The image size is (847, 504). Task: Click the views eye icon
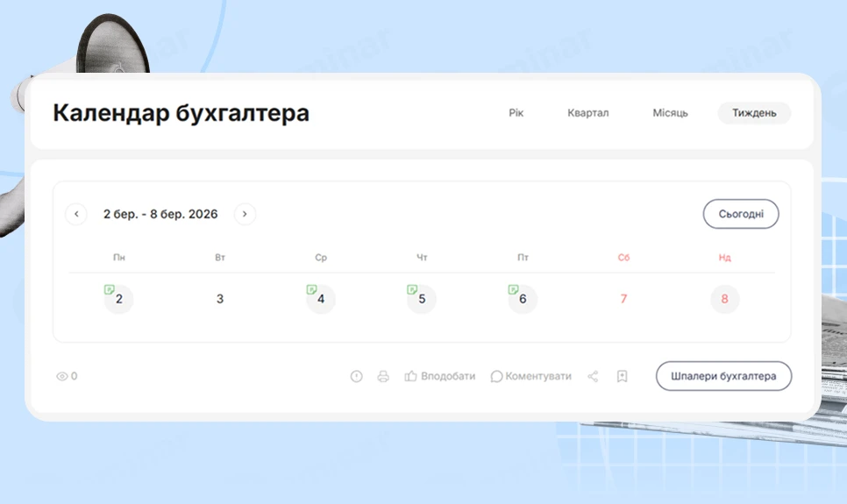click(61, 377)
